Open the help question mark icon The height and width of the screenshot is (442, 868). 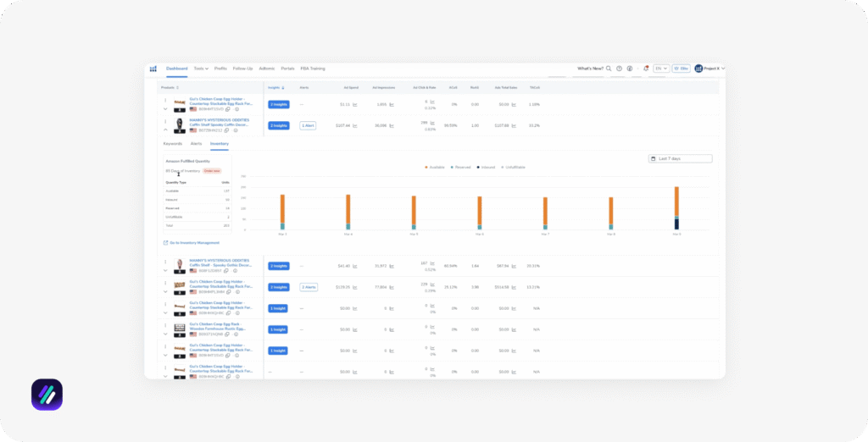pos(619,69)
